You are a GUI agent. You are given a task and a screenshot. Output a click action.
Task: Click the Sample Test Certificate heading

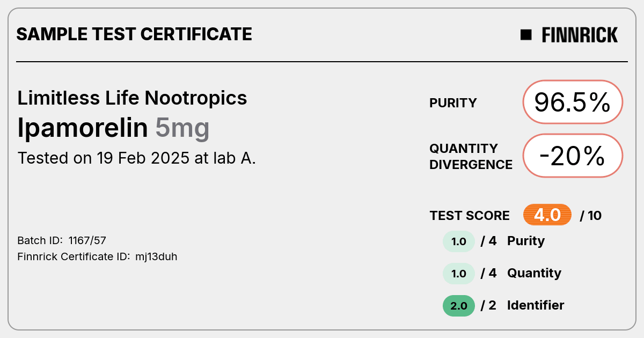[134, 34]
